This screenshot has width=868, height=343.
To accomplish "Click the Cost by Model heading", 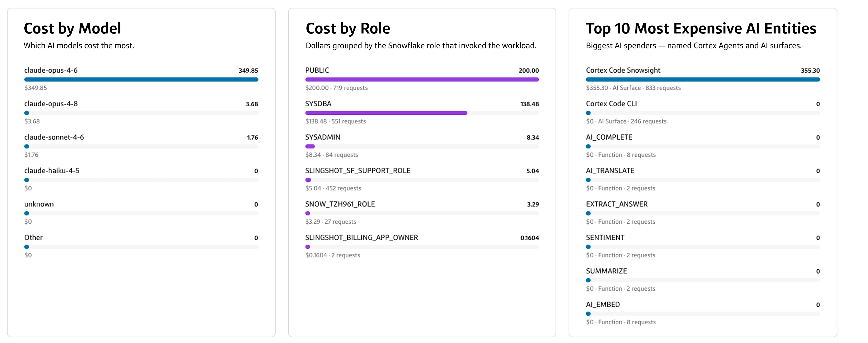I will pyautogui.click(x=72, y=28).
